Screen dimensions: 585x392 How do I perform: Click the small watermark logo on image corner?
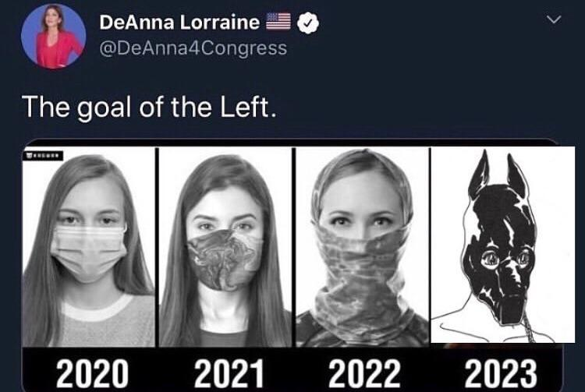click(x=43, y=155)
